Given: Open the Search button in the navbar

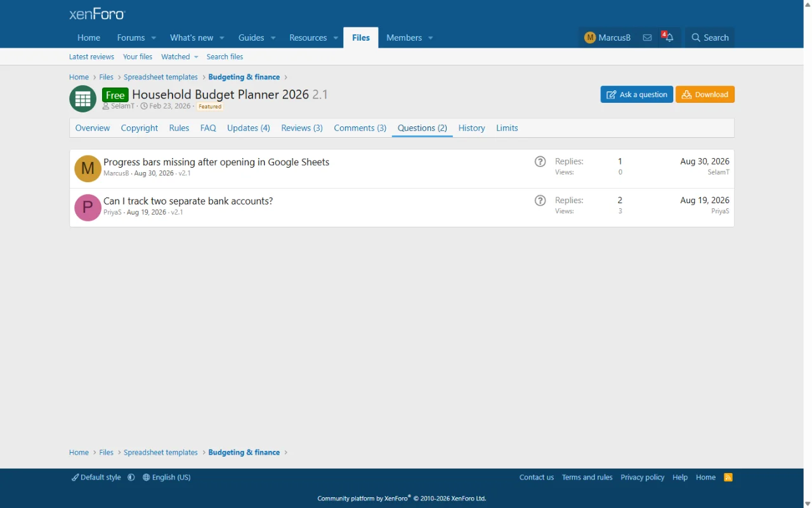Looking at the screenshot, I should [710, 37].
